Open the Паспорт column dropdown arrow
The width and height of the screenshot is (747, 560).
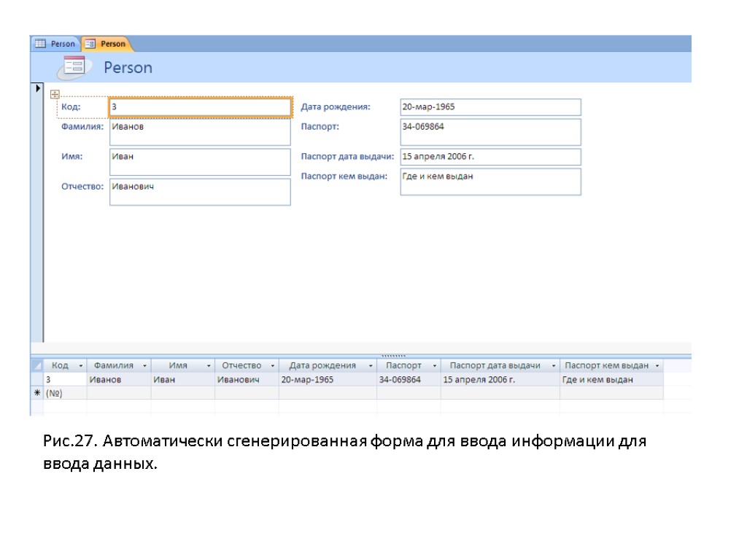coord(434,366)
